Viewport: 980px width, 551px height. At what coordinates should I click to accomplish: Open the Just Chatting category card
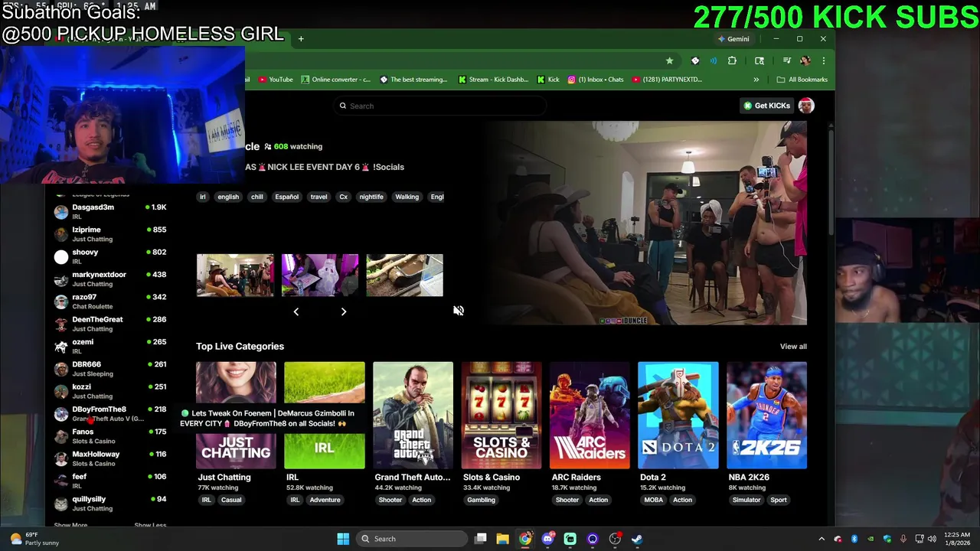pyautogui.click(x=236, y=416)
